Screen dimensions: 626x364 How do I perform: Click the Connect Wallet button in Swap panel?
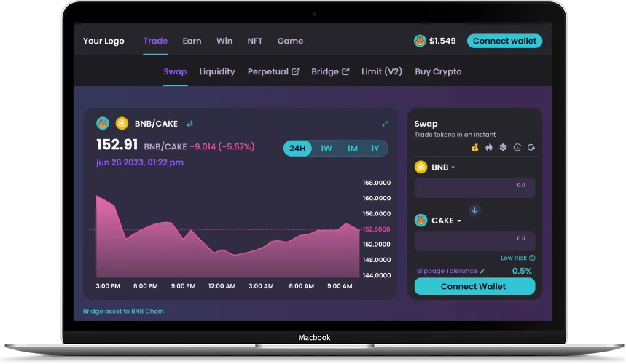click(474, 287)
